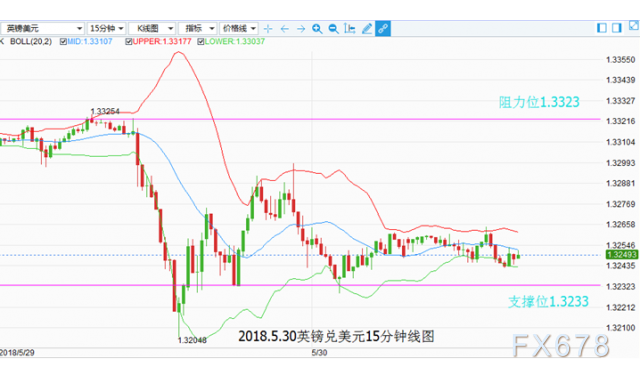The image size is (640, 381).
Task: Zoom in on the chart
Action: [x=317, y=29]
